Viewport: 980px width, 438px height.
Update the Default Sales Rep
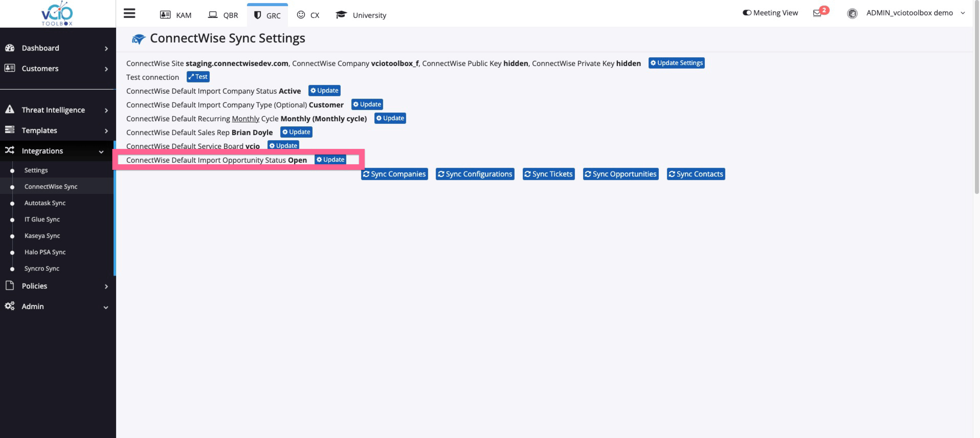tap(296, 132)
